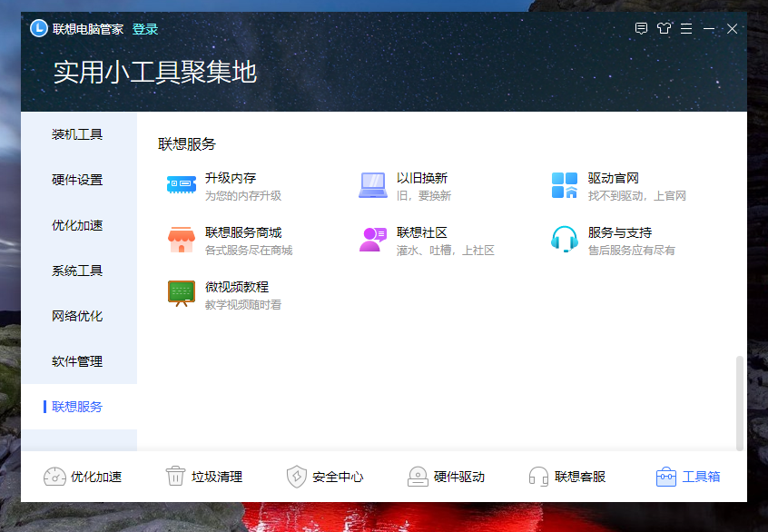Open the hamburger main menu
This screenshot has width=768, height=532.
point(686,29)
